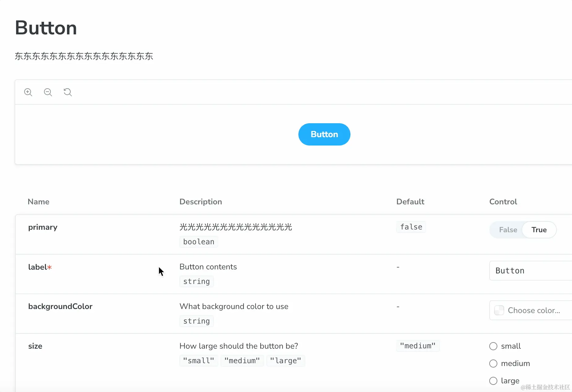Click the backgroundColor property name
Screen dimensions: 572x392
(60, 307)
